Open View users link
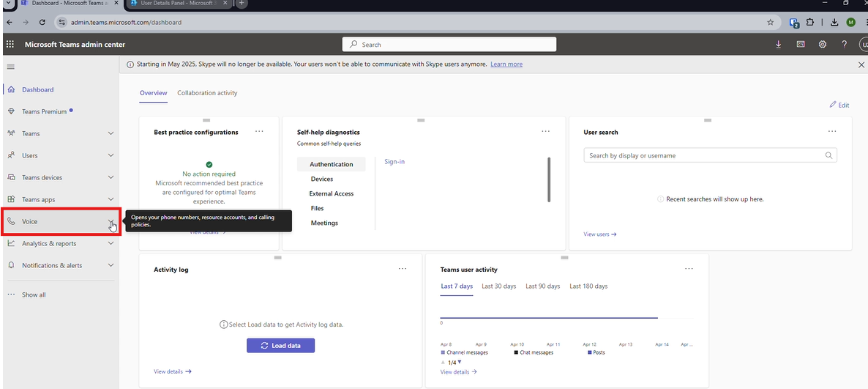Viewport: 868px width, 389px height. [x=600, y=234]
